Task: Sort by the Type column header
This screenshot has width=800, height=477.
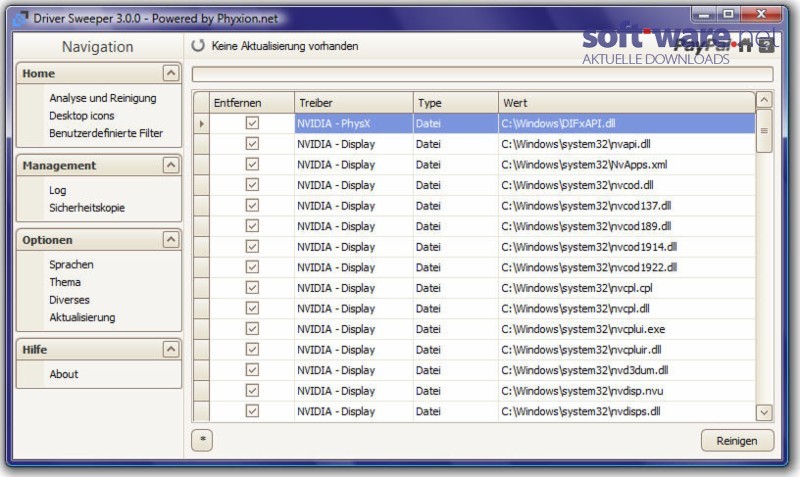Action: (x=456, y=103)
